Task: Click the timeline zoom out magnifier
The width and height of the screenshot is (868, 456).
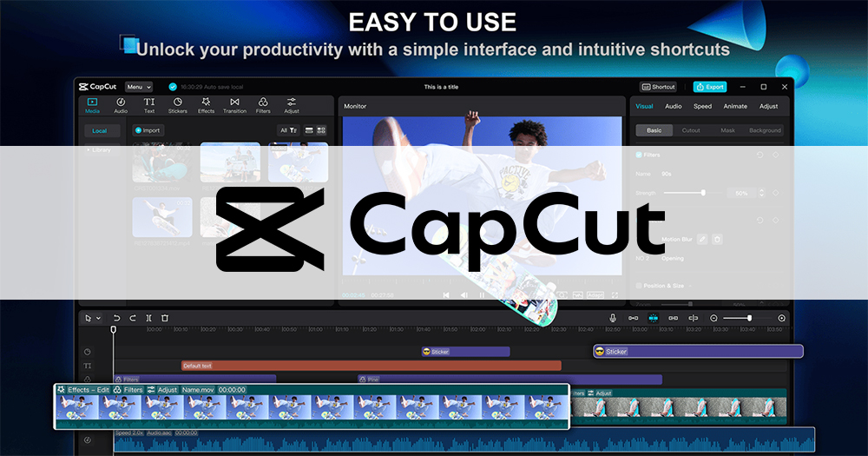Action: [x=713, y=318]
